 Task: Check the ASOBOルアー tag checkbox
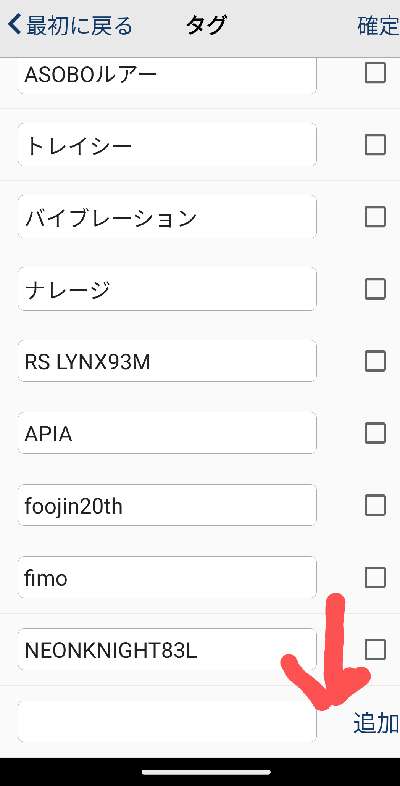[375, 73]
